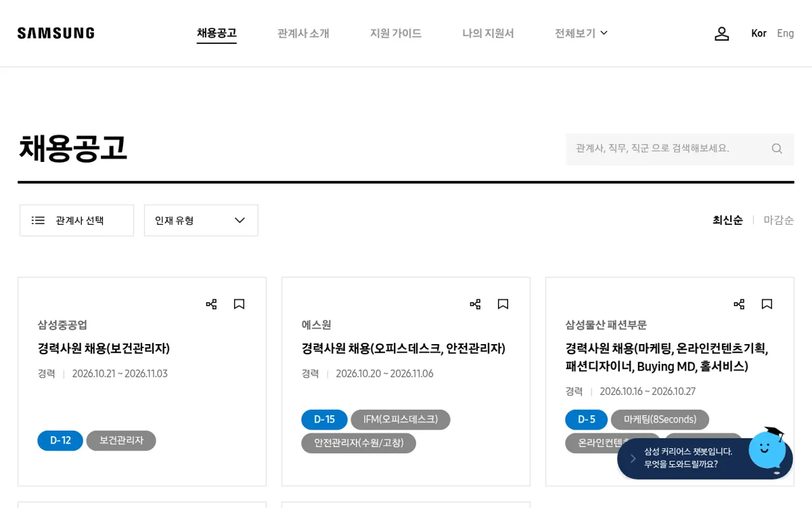Viewport: 812px width, 508px height.
Task: Click the 안전관리자(수원/고창) tag
Action: [359, 443]
